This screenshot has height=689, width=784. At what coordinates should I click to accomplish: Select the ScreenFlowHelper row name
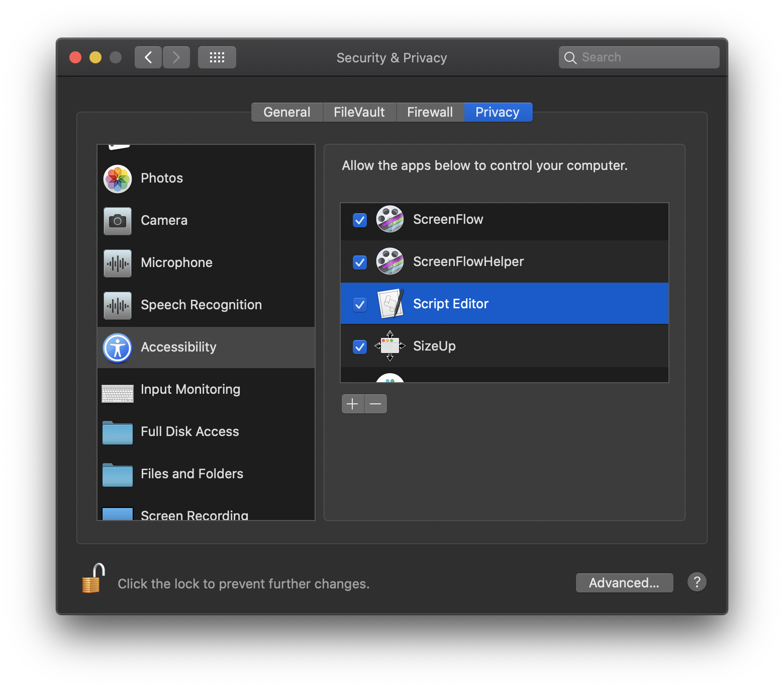[468, 262]
